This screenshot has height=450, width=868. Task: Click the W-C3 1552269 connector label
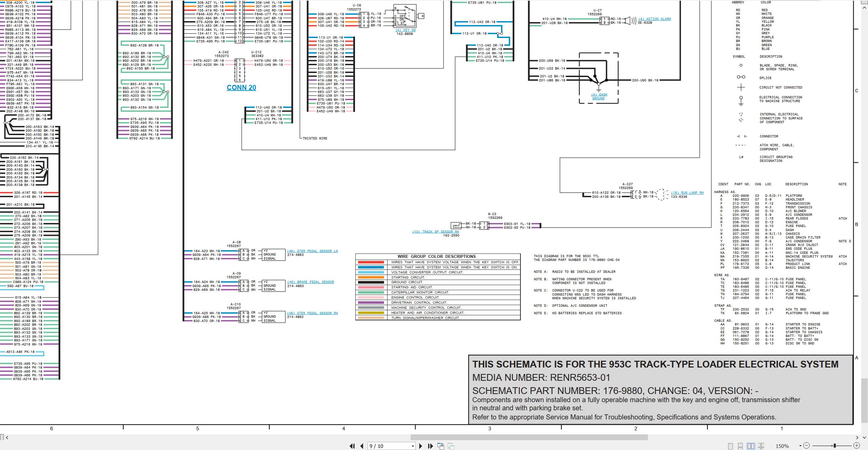pos(495,216)
